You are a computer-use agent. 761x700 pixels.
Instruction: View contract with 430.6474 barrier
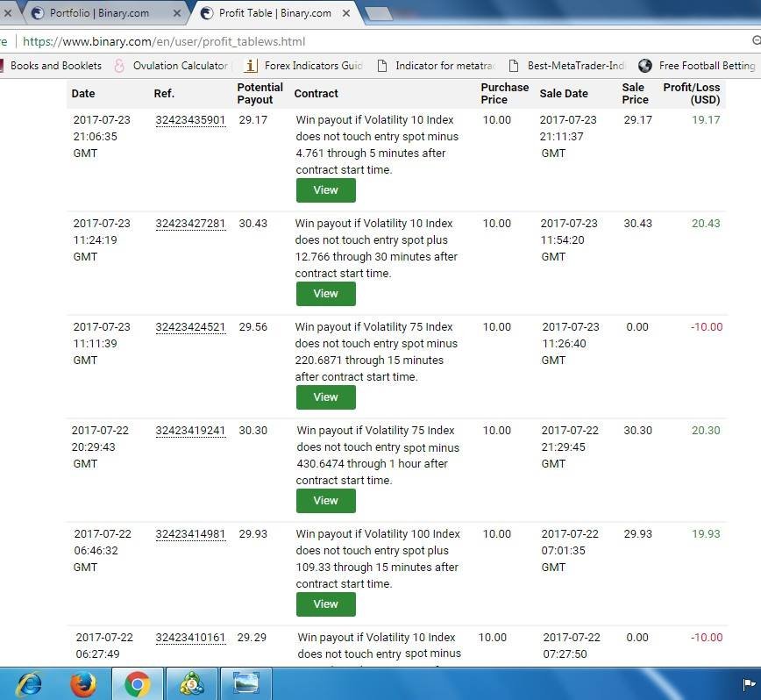point(325,501)
